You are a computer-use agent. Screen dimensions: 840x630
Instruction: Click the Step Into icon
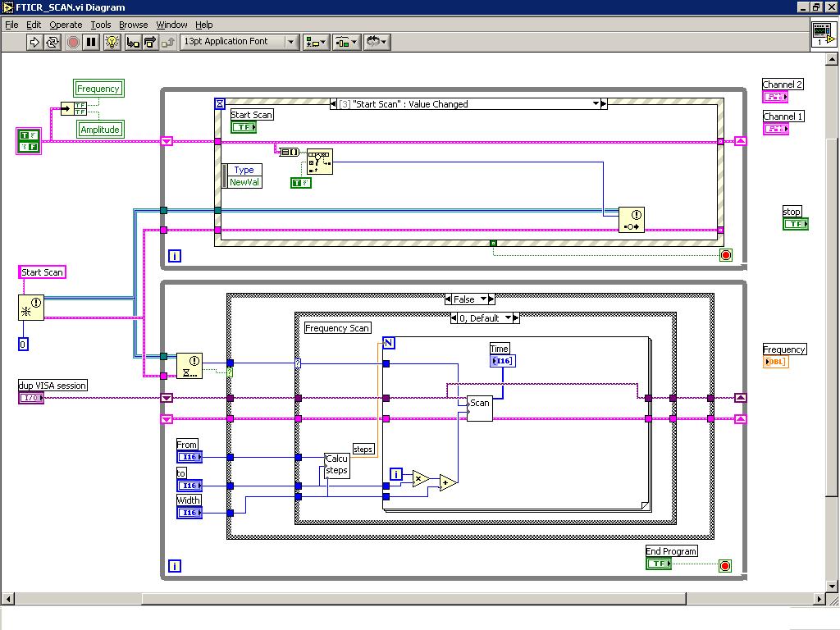click(133, 42)
